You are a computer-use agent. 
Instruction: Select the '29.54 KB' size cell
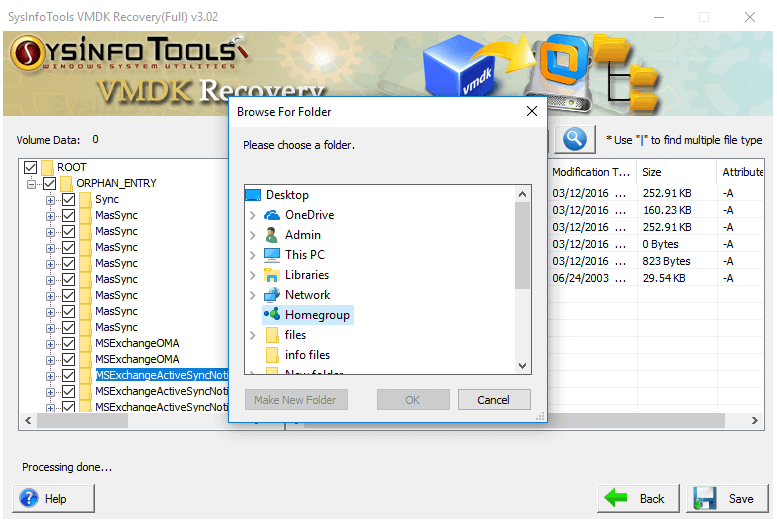pos(664,278)
